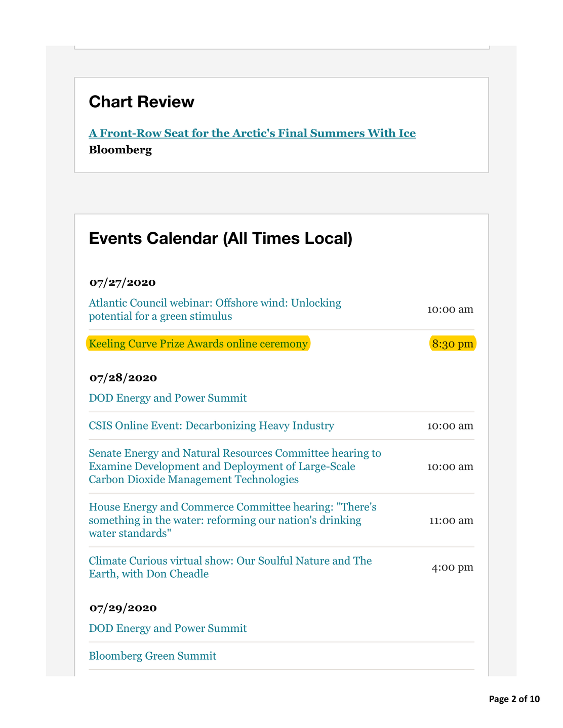Click the 11:00 am House hearing time
The width and height of the screenshot is (563, 728).
[451, 520]
